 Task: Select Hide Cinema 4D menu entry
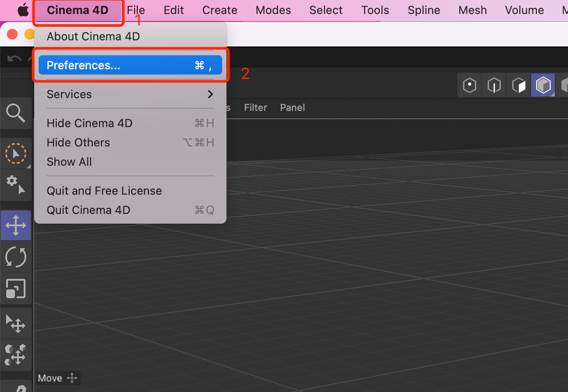click(90, 123)
